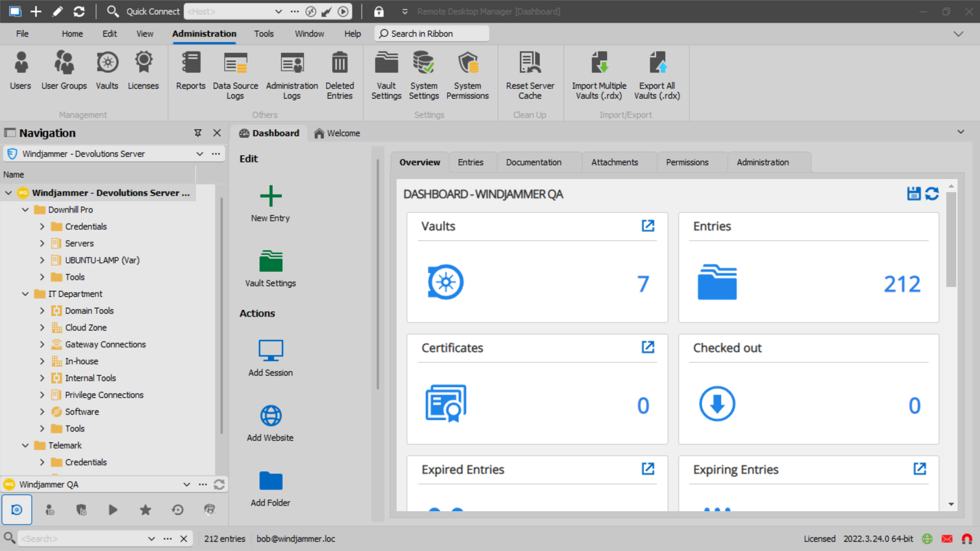
Task: Scroll down the dashboard panel
Action: click(x=951, y=505)
